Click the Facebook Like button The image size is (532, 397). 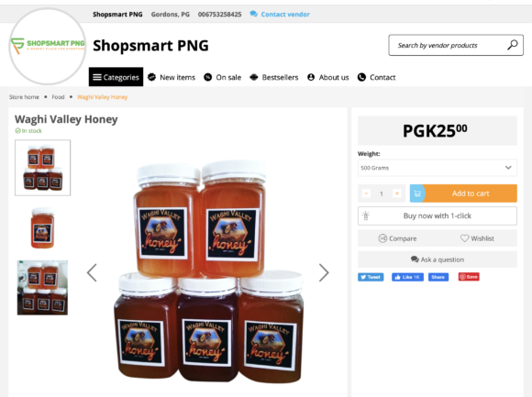tap(407, 277)
